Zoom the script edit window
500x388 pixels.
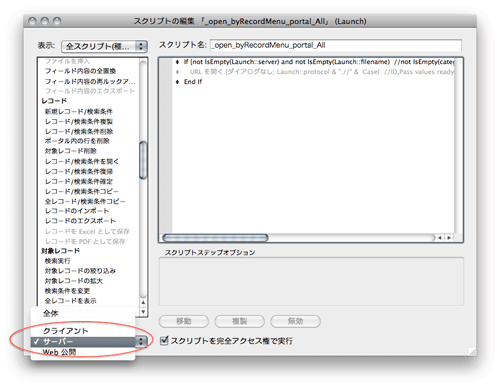click(x=57, y=21)
